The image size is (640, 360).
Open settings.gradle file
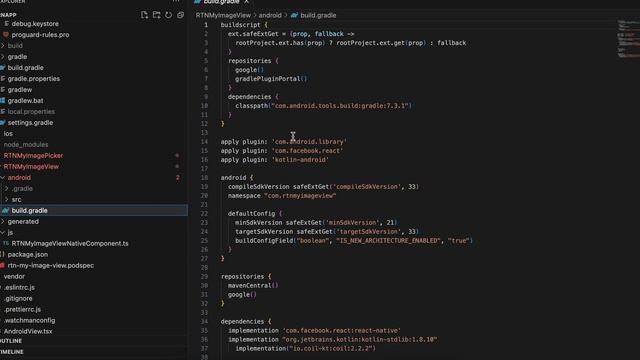tap(30, 123)
